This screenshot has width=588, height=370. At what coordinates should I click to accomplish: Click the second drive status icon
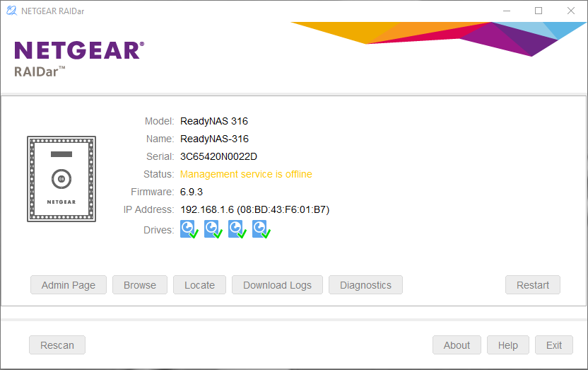click(x=213, y=229)
